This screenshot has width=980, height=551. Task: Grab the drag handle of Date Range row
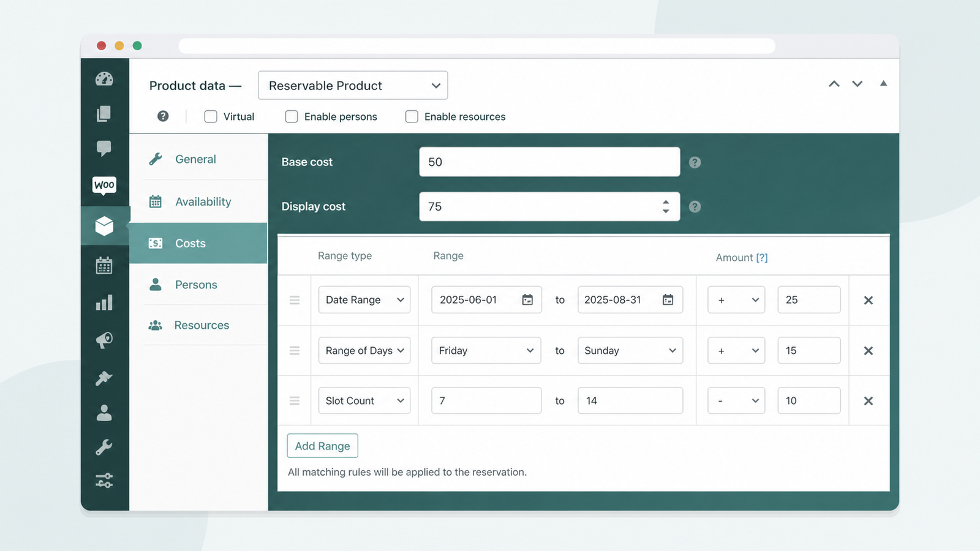295,300
